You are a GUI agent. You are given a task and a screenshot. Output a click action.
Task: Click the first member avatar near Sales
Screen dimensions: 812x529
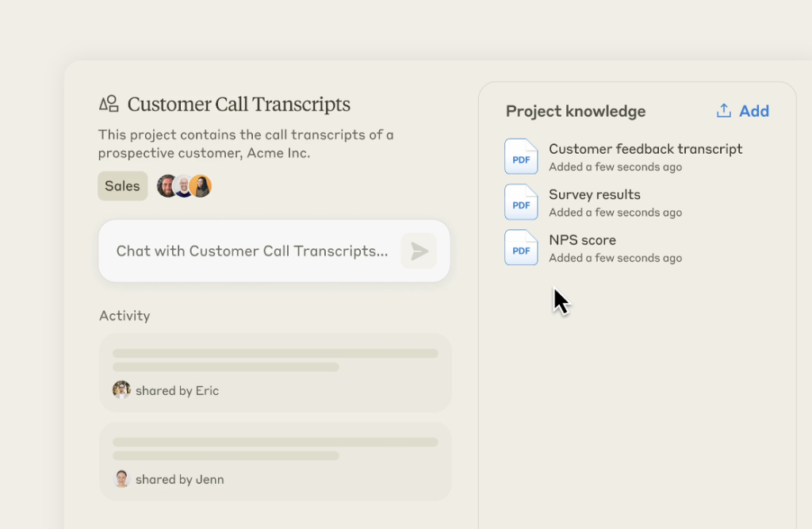167,186
